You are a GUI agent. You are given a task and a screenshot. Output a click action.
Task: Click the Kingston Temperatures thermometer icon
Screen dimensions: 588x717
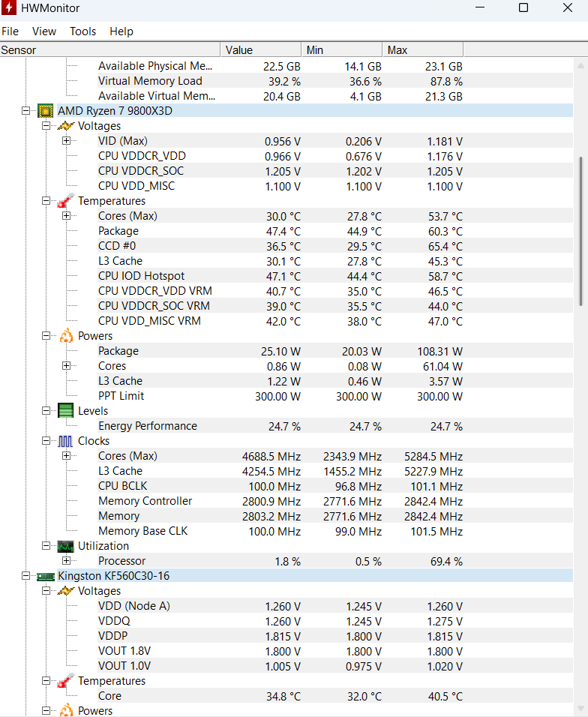(65, 681)
